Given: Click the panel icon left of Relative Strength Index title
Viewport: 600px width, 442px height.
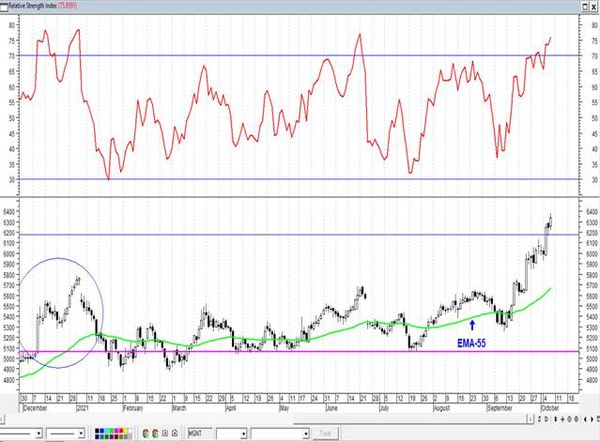Looking at the screenshot, I should pyautogui.click(x=3, y=7).
